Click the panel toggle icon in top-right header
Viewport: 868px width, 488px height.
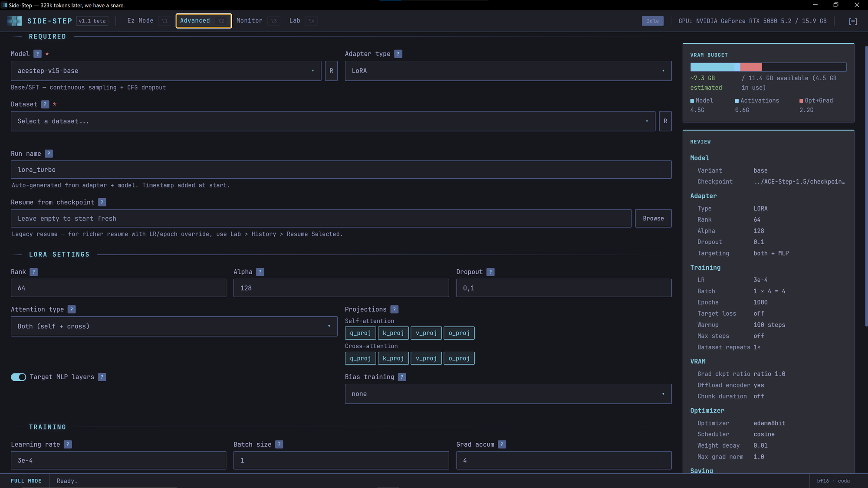pos(852,21)
